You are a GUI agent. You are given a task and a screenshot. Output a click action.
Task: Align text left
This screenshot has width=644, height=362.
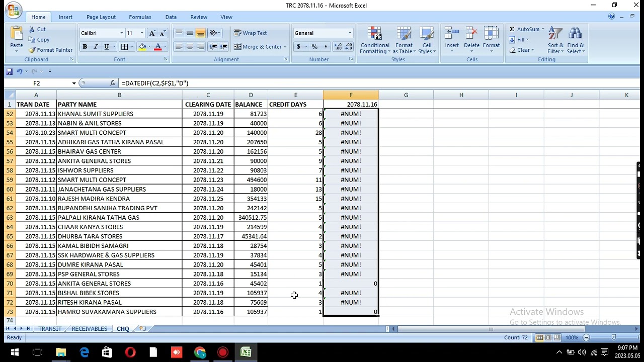[x=179, y=47]
